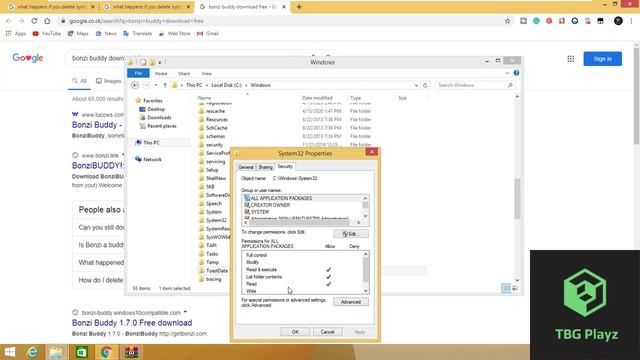Open the File menu in Explorer

(x=138, y=73)
